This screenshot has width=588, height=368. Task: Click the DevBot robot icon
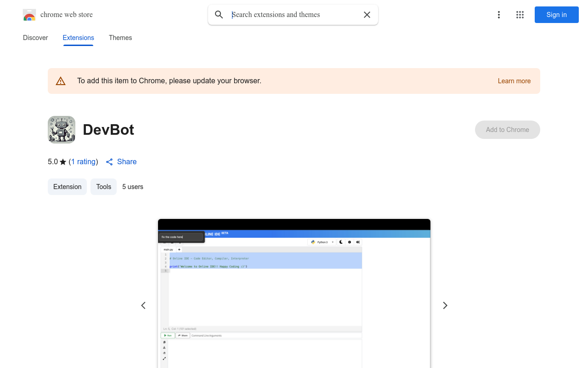pos(62,130)
